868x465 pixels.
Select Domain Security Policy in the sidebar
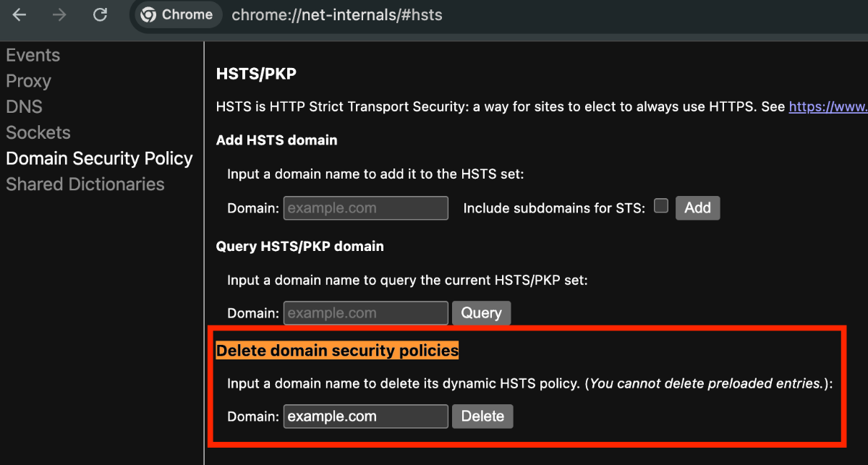(99, 158)
